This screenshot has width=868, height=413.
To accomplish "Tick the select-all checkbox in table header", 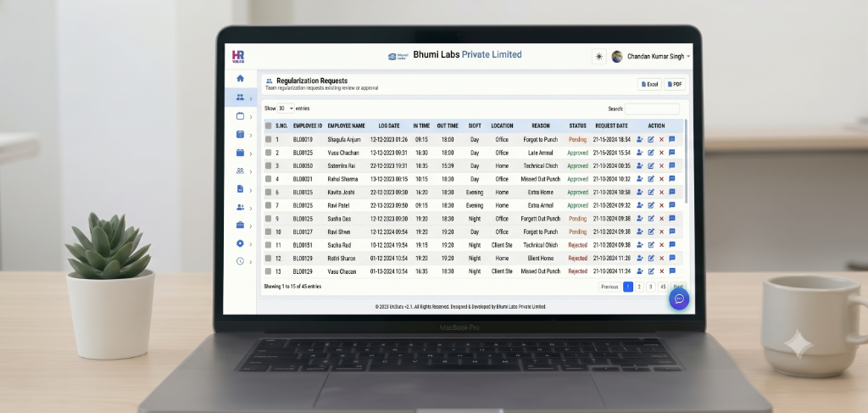I will 269,126.
